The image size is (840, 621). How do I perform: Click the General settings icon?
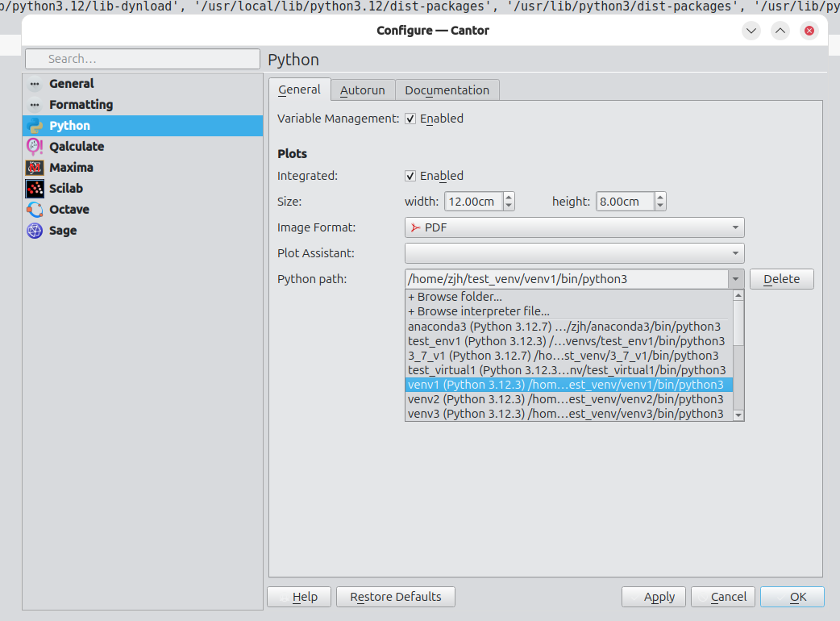[35, 84]
